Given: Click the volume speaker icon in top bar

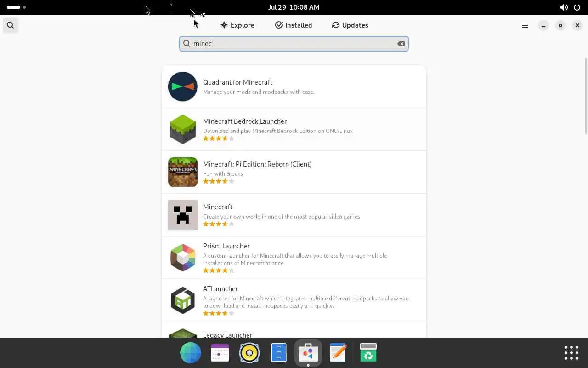Looking at the screenshot, I should point(564,7).
